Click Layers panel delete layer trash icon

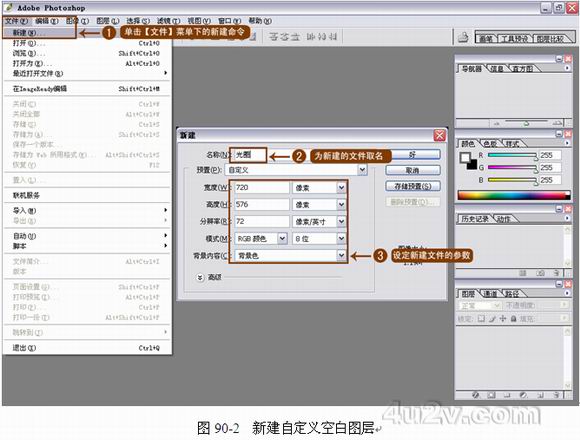coord(556,395)
